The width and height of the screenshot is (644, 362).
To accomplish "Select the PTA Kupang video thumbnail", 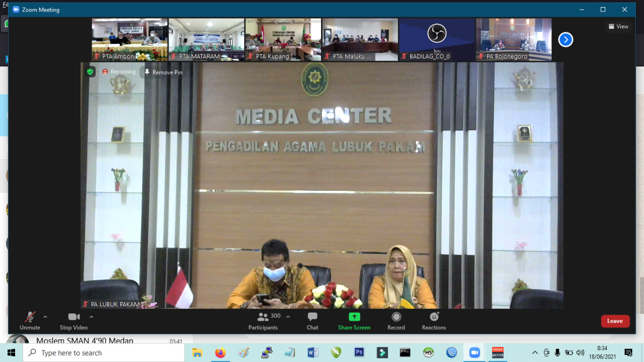I will [x=283, y=39].
